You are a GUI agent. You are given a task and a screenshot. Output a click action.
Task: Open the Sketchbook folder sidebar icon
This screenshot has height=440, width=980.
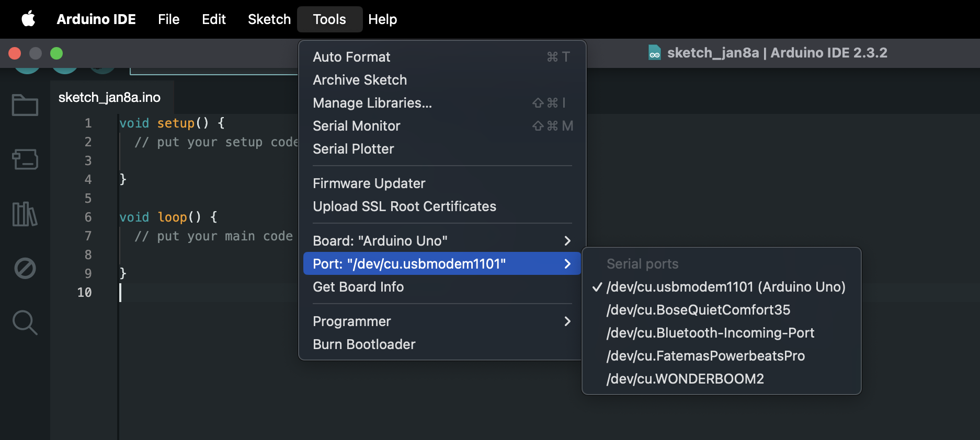coord(25,105)
